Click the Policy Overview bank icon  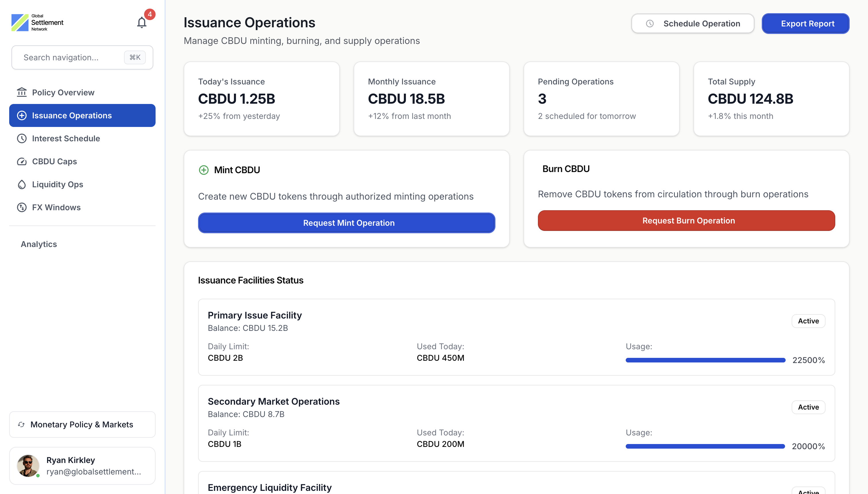pyautogui.click(x=22, y=92)
